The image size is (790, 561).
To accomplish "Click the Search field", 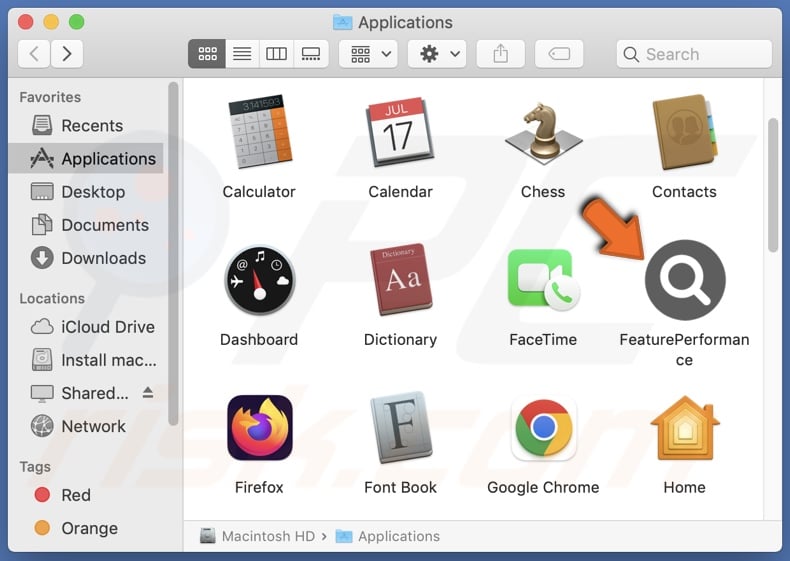I will point(694,54).
